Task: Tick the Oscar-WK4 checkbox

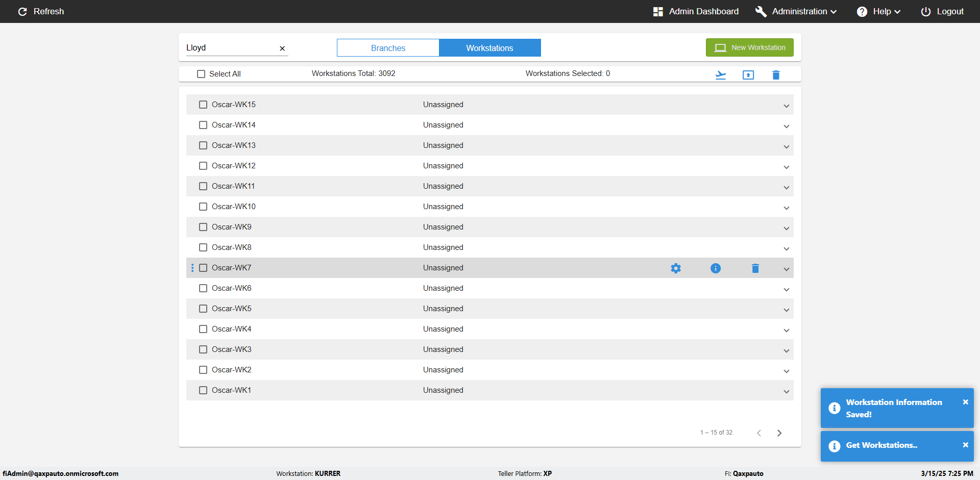Action: (203, 329)
